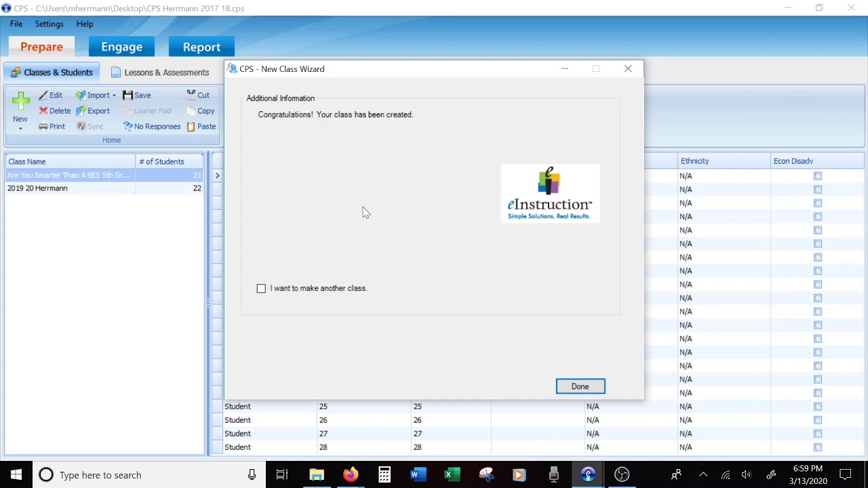This screenshot has width=868, height=488.
Task: Open the Help menu
Action: [85, 24]
